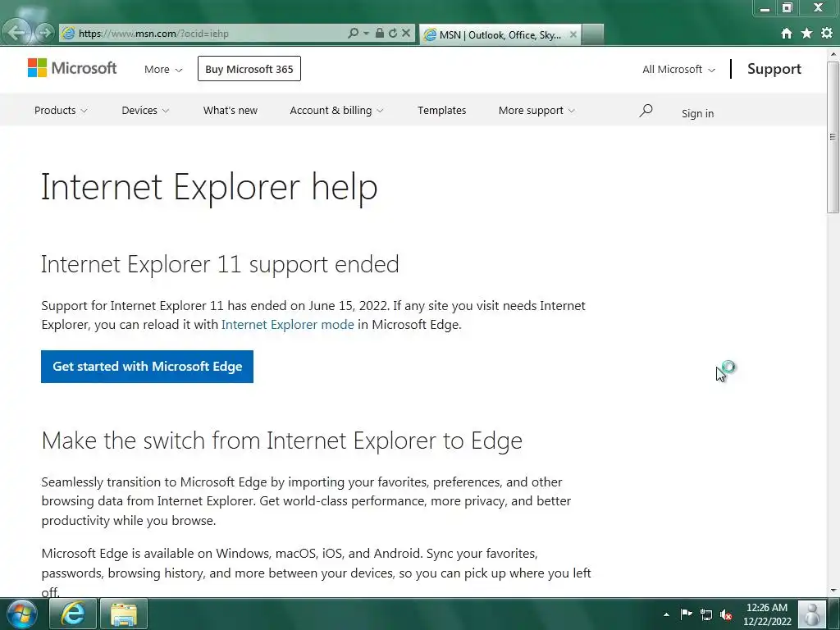The height and width of the screenshot is (630, 840).
Task: Open a new blank tab
Action: tap(593, 34)
